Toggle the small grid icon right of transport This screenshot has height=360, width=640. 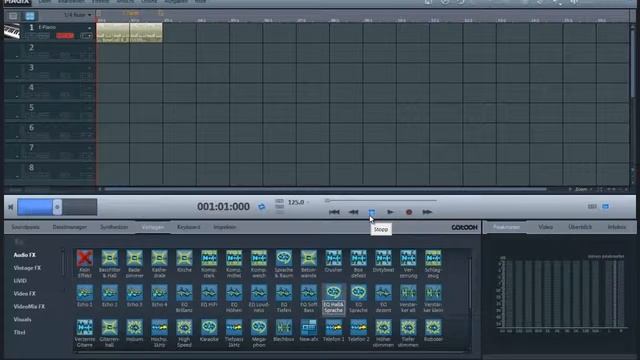[592, 207]
